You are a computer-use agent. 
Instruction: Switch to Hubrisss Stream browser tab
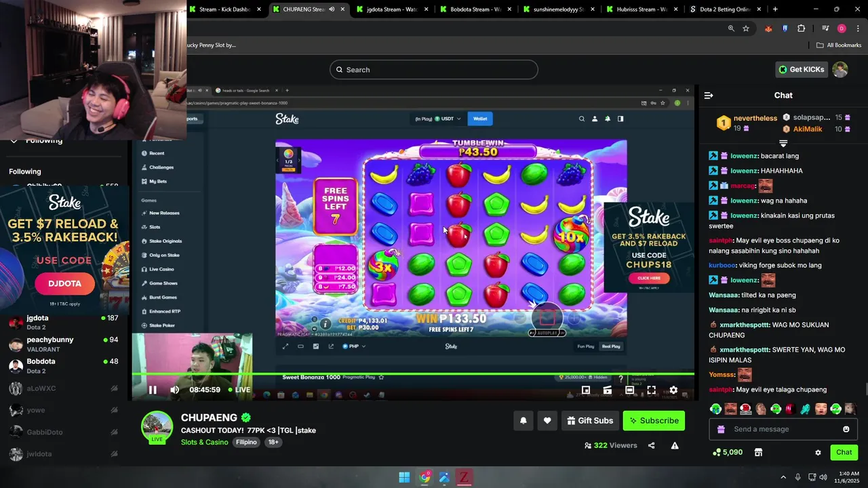tap(642, 9)
